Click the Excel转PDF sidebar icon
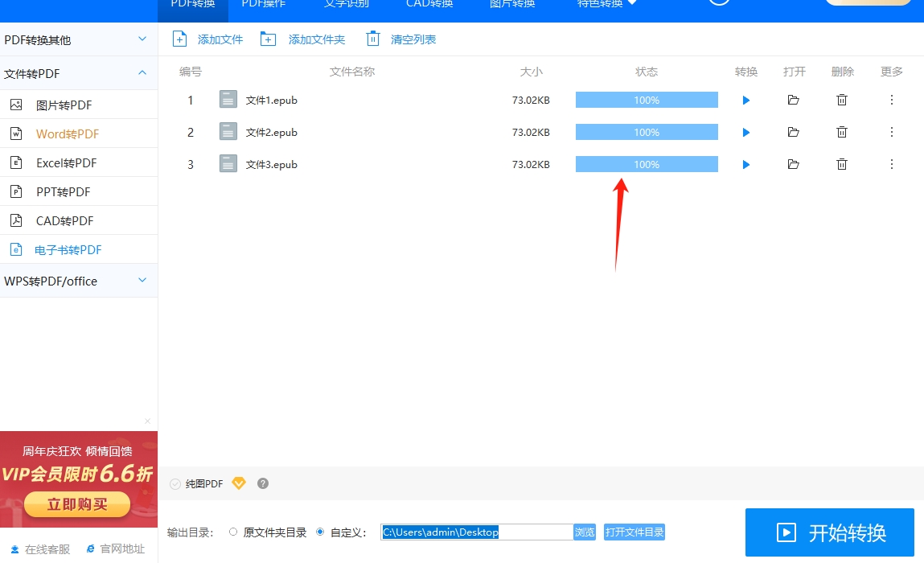The height and width of the screenshot is (563, 924). [16, 162]
